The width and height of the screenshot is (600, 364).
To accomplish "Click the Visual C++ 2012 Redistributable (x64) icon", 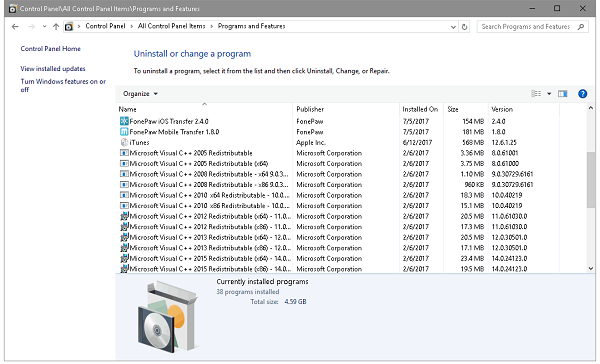I will [x=124, y=216].
